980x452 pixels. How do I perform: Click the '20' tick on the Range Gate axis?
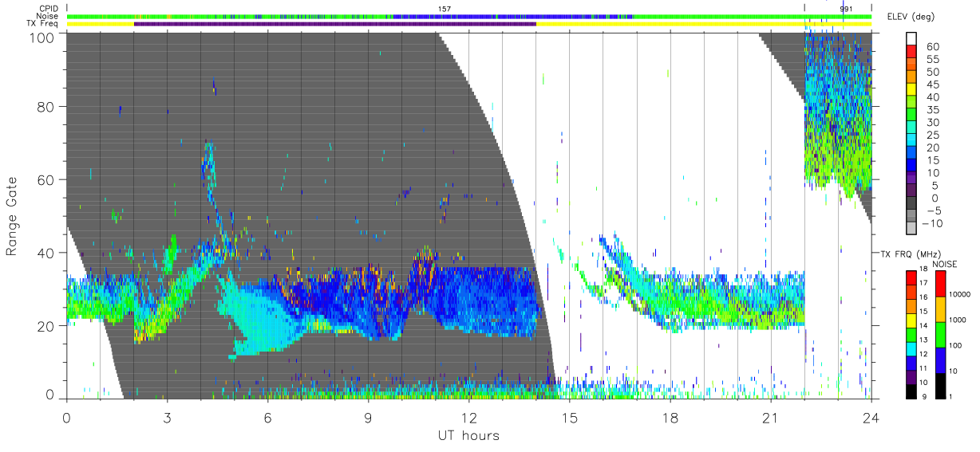pos(47,325)
